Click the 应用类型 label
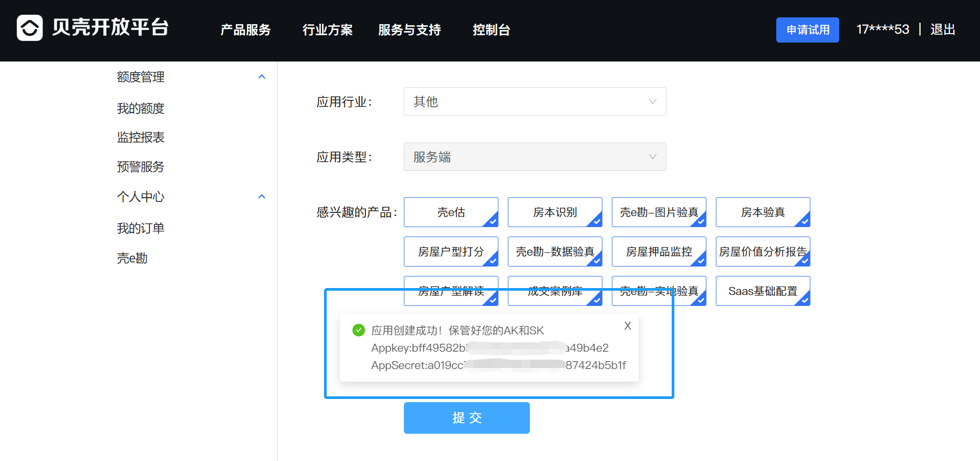The image size is (980, 461). (344, 157)
